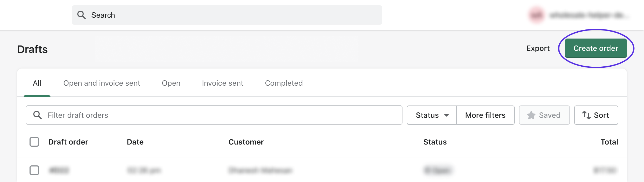Screen dimensions: 644x182
Task: Tick the select-all checkbox beside Draft order
Action: 34,142
